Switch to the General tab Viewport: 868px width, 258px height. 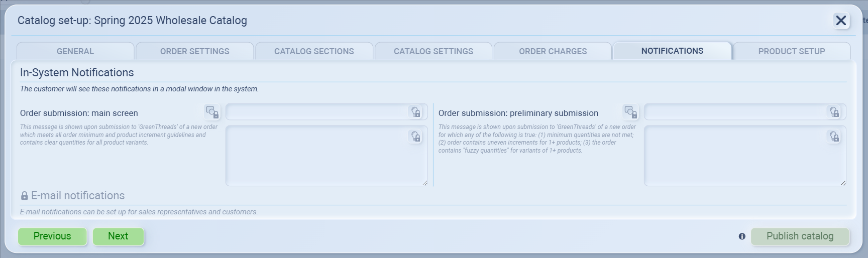click(75, 51)
